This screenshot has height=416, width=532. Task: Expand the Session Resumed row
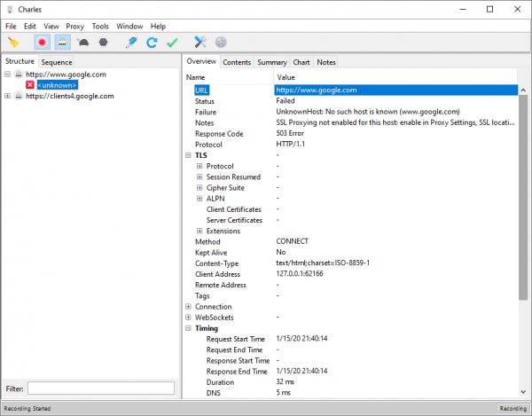click(199, 177)
